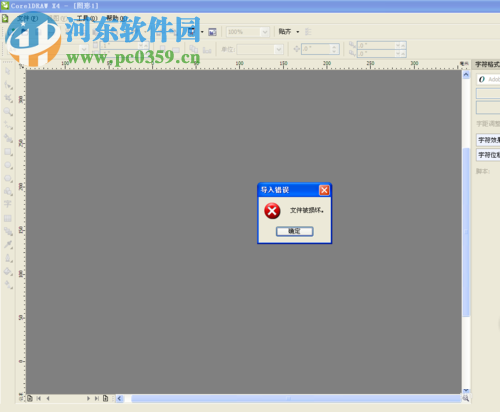Screen dimensions: 500x412
Task: Go to the previous page in the navigator
Action: [48, 398]
